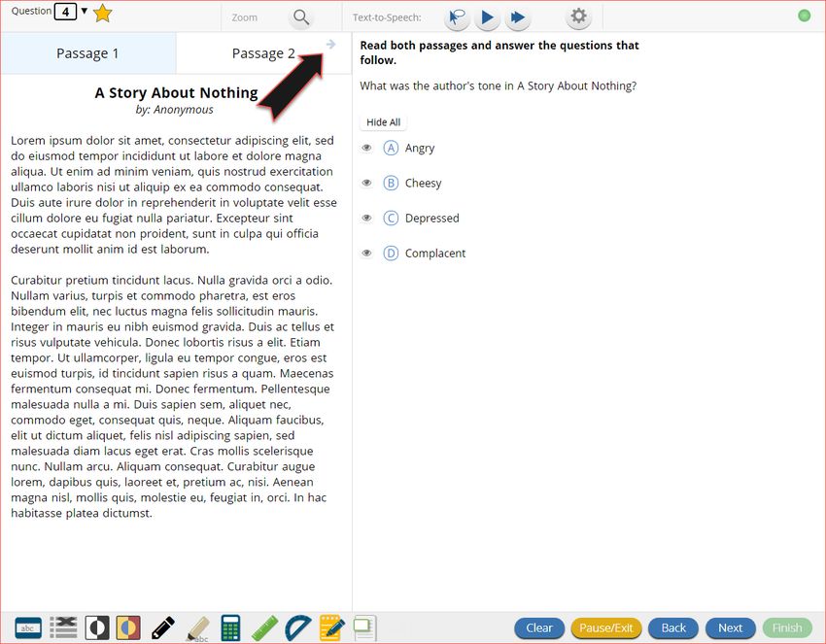
Task: Select answer A Angry
Action: tap(391, 148)
